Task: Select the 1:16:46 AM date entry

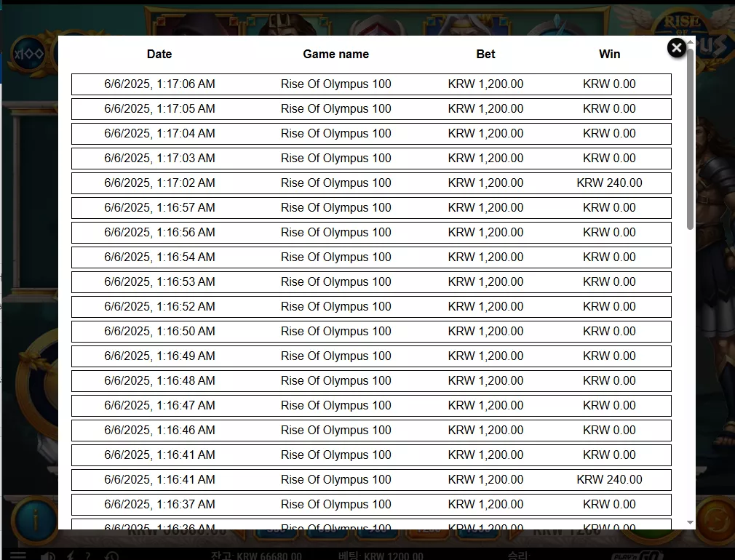Action: [x=159, y=431]
